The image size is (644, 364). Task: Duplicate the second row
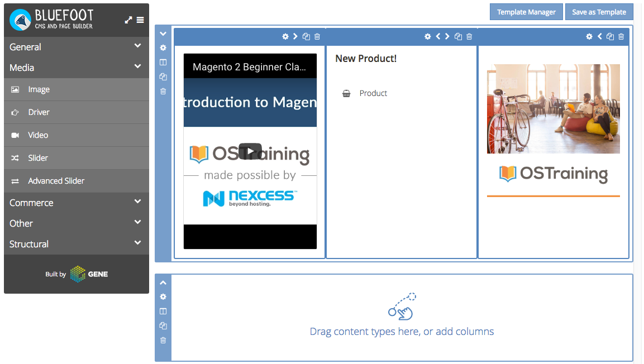[163, 326]
